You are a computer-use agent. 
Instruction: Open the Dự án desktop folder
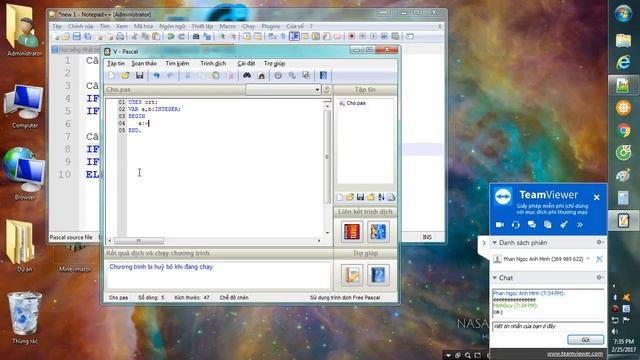[x=24, y=246]
